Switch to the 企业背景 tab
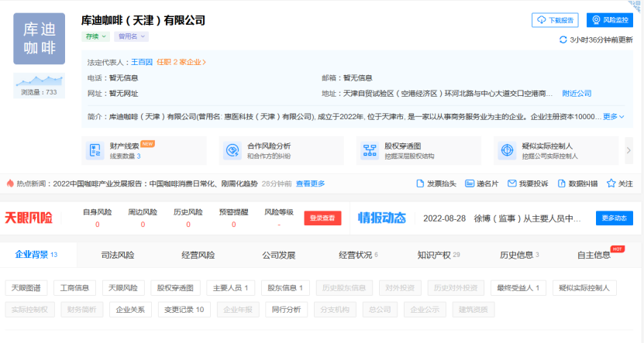Viewport: 644px width, 343px height. (36, 255)
